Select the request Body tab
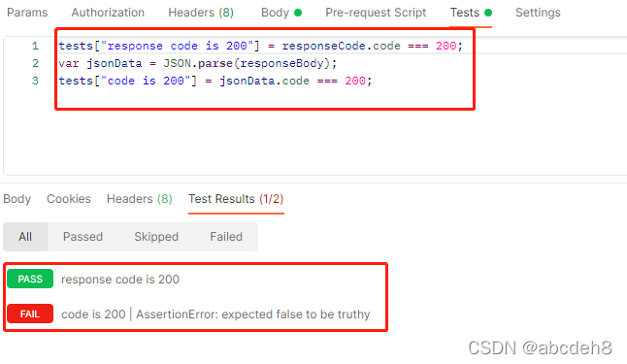 275,13
